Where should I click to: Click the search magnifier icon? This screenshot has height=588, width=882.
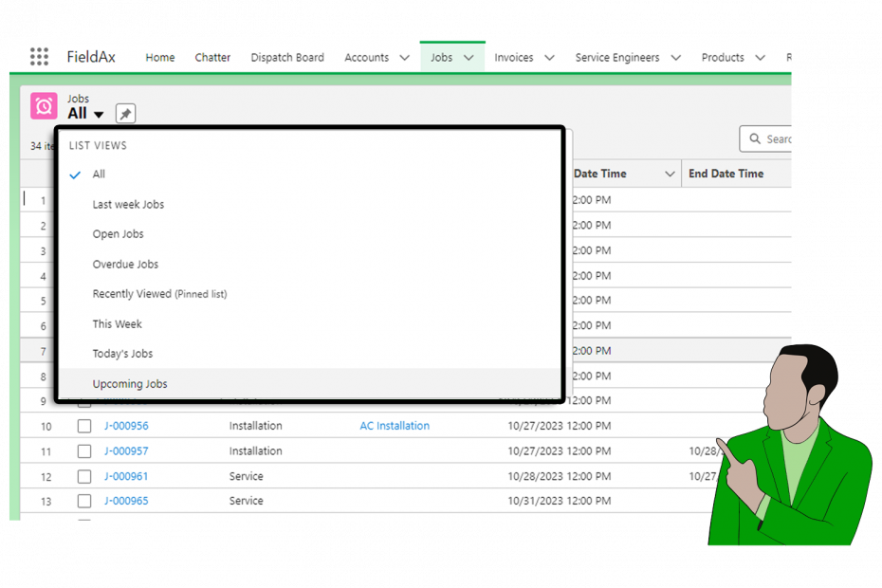(x=757, y=138)
